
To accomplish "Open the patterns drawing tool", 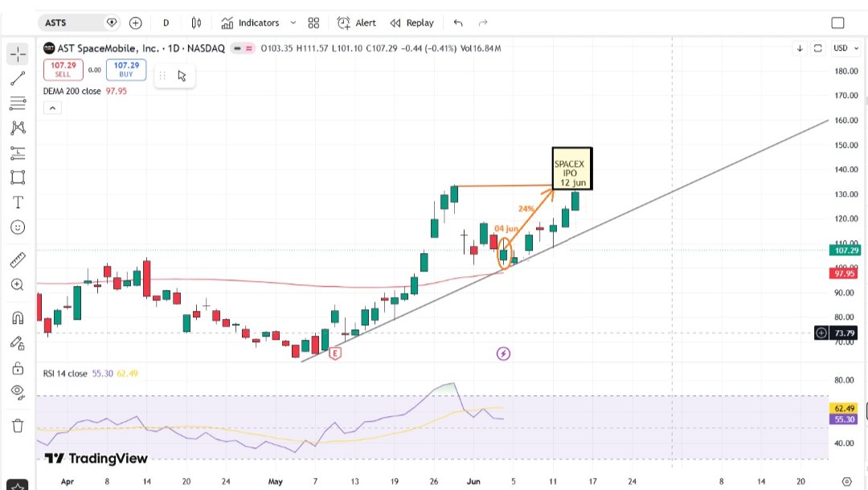I will pos(18,128).
